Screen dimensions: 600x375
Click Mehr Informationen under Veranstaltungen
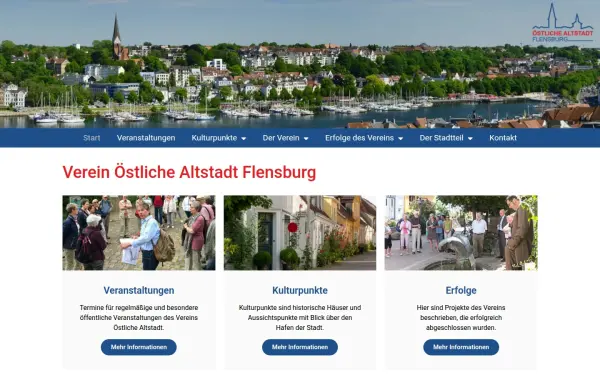coord(139,347)
